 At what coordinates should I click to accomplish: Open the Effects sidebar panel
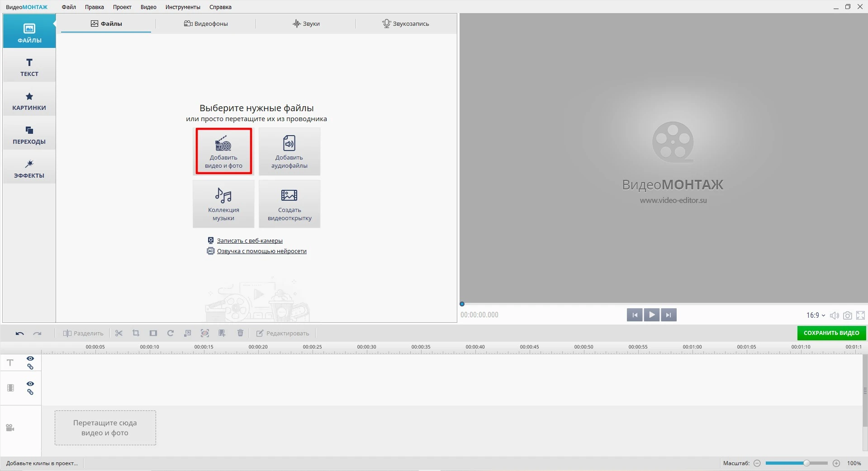tap(29, 168)
